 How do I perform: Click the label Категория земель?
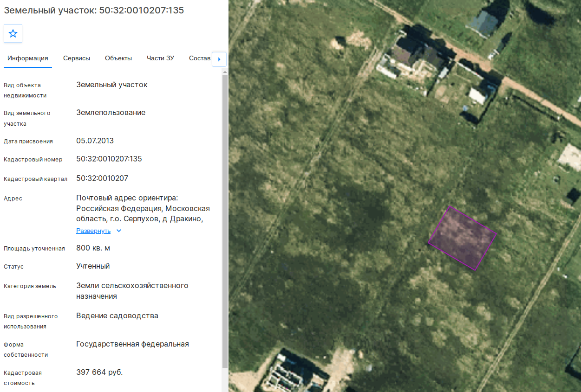click(x=30, y=286)
